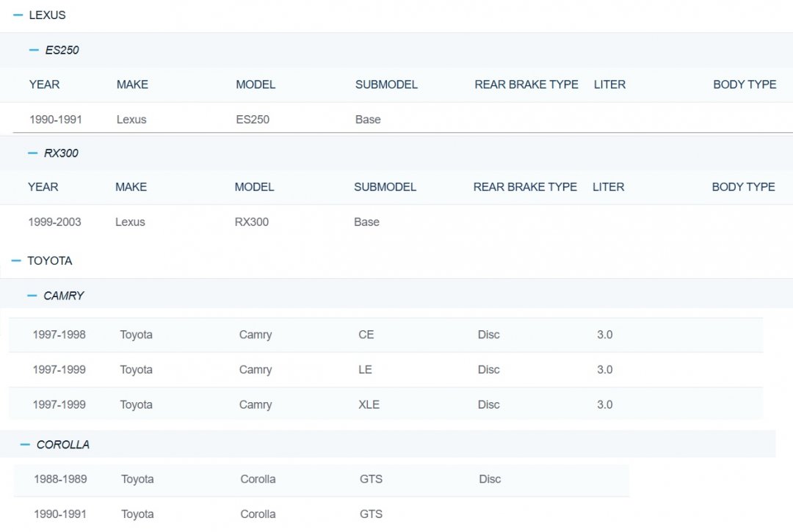
Task: Collapse the LEXUS make group
Action: (x=18, y=15)
